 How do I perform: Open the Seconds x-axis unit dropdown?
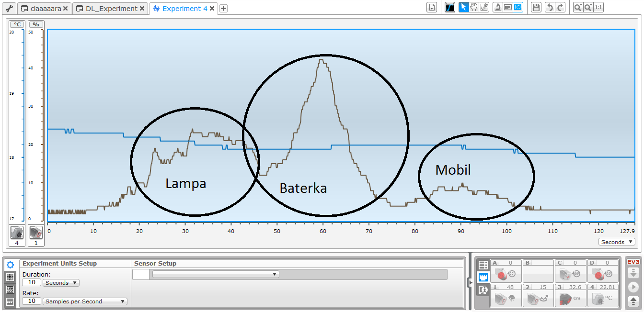[617, 242]
